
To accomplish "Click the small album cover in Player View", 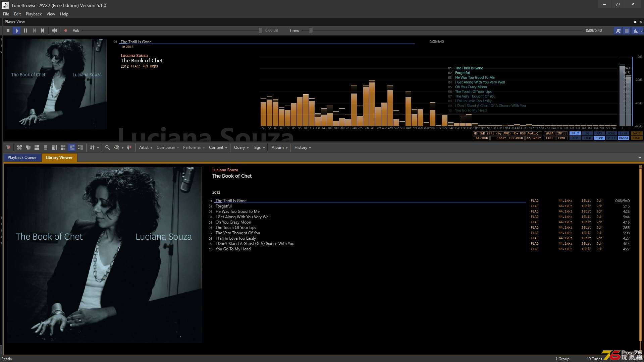I will point(57,84).
